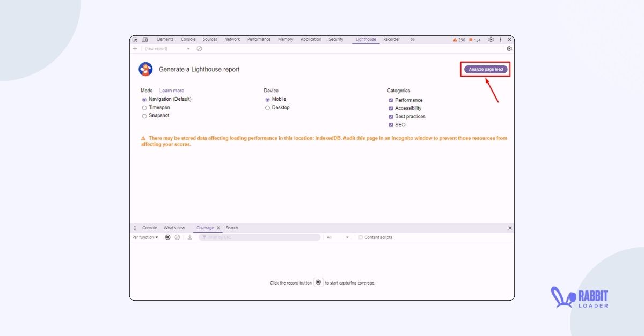Enable the Desktop device option
This screenshot has height=336, width=644.
tap(267, 107)
